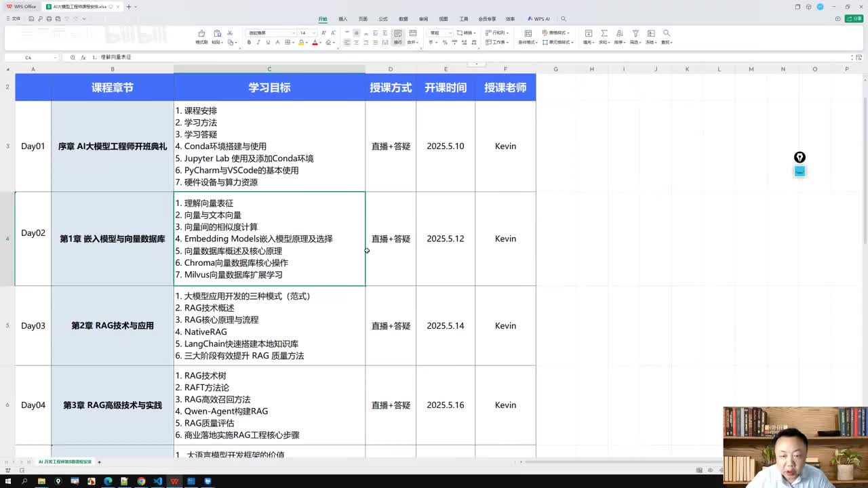868x488 pixels.
Task: Click the Conditional Formatting (条件格式) icon
Action: coord(528,33)
